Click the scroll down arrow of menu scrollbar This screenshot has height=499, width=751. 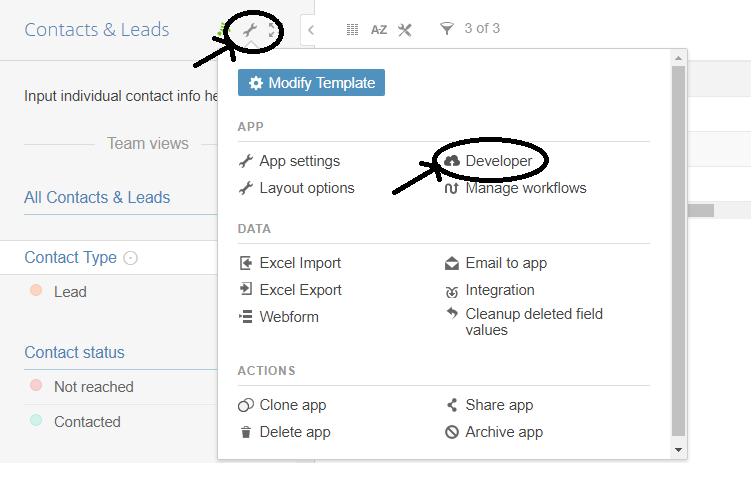click(679, 450)
